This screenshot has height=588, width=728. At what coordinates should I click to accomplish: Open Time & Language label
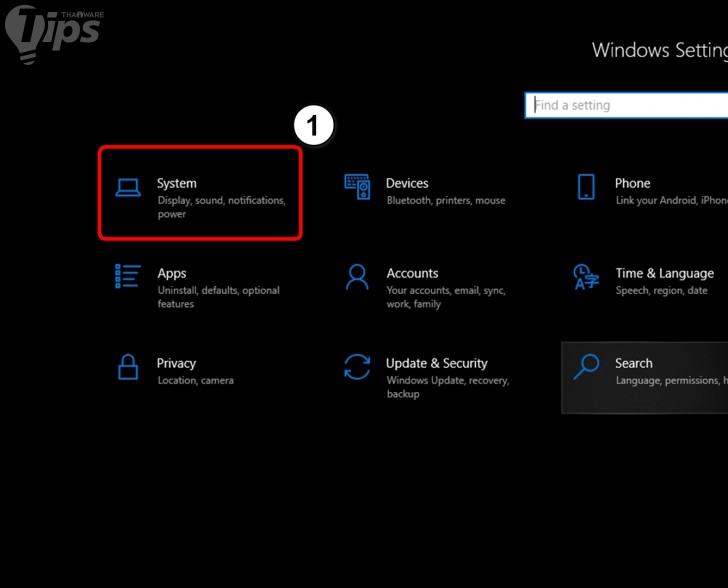(665, 274)
